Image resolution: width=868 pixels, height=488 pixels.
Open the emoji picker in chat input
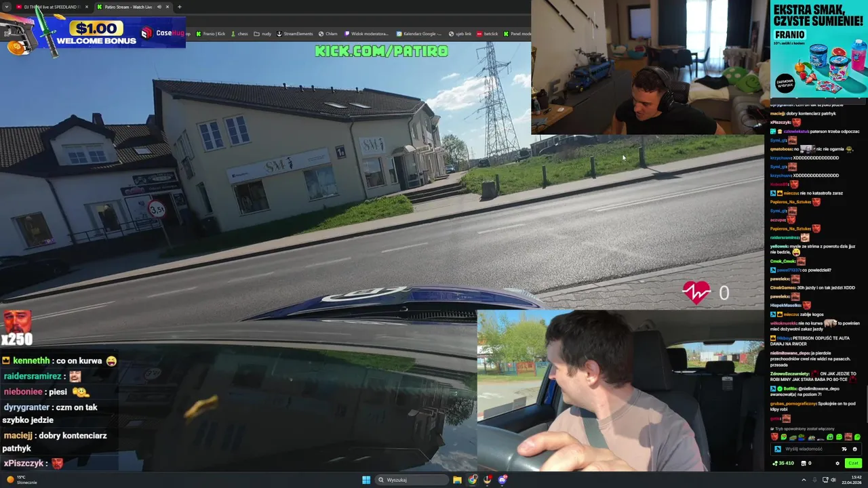click(x=854, y=449)
